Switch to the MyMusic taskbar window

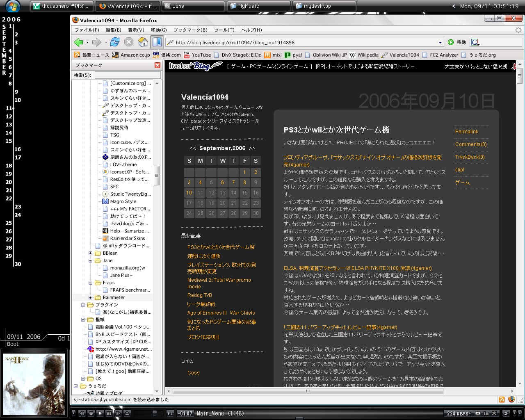[x=259, y=6]
